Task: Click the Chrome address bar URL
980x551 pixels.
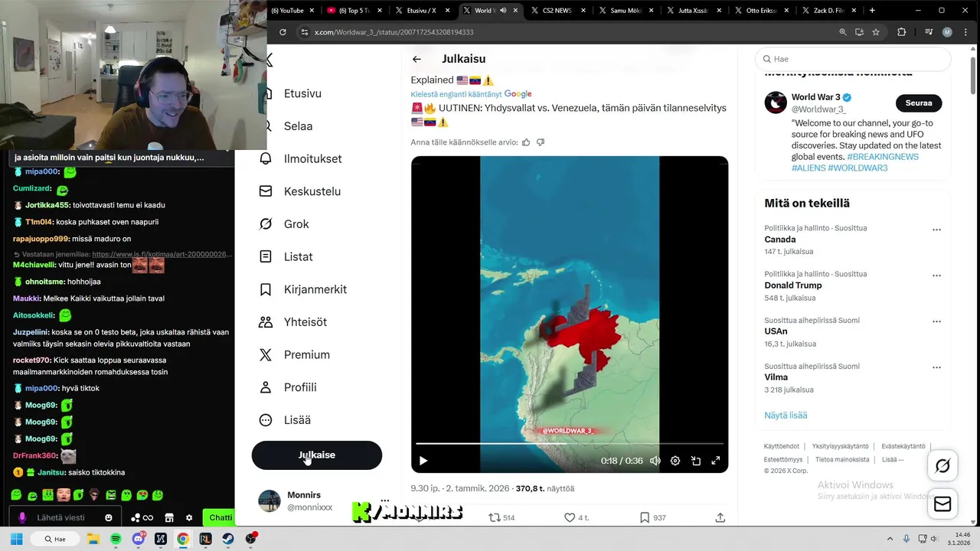Action: [x=394, y=32]
